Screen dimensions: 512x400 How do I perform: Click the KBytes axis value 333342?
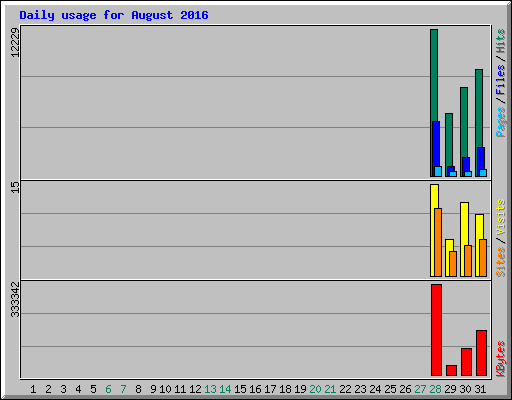point(15,299)
